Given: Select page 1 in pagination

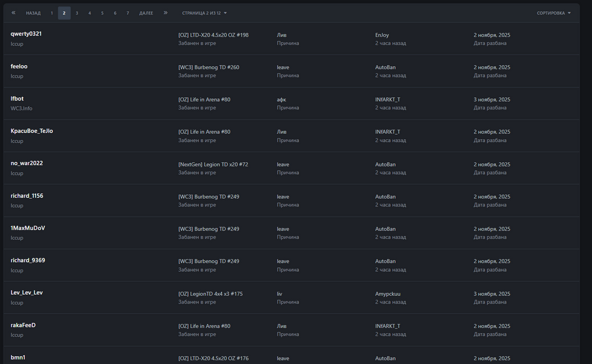Looking at the screenshot, I should (x=52, y=13).
